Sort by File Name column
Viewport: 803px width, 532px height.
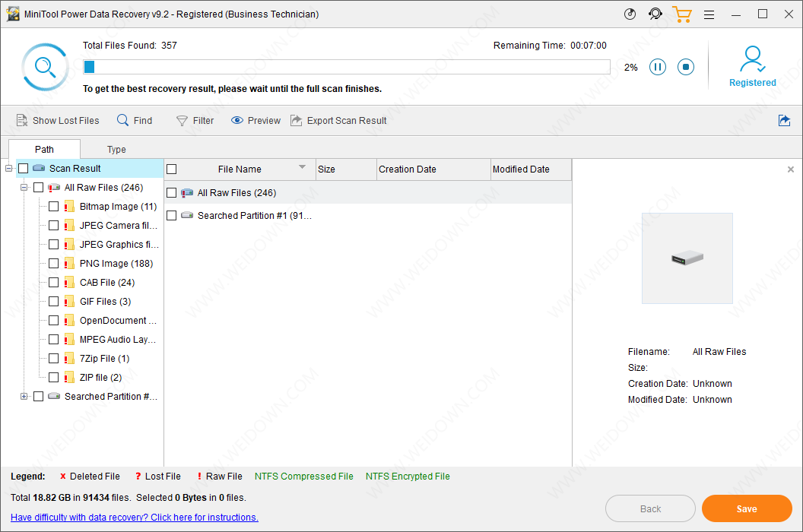point(240,169)
